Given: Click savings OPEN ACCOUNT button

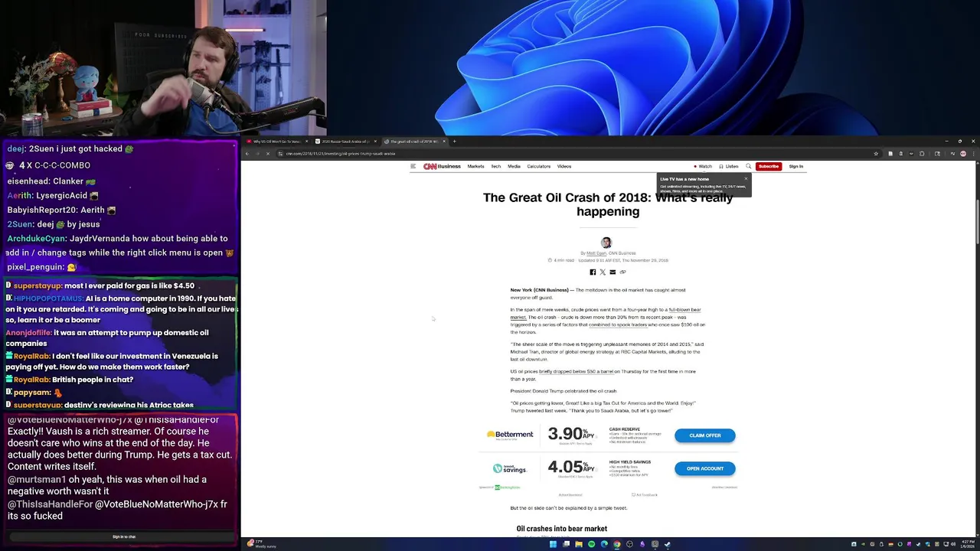Looking at the screenshot, I should click(x=705, y=468).
